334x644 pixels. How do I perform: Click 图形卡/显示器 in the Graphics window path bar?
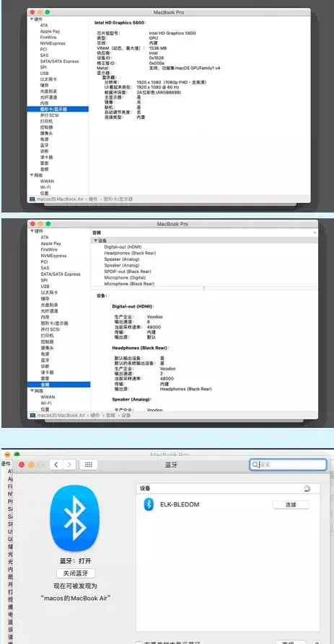(x=118, y=199)
